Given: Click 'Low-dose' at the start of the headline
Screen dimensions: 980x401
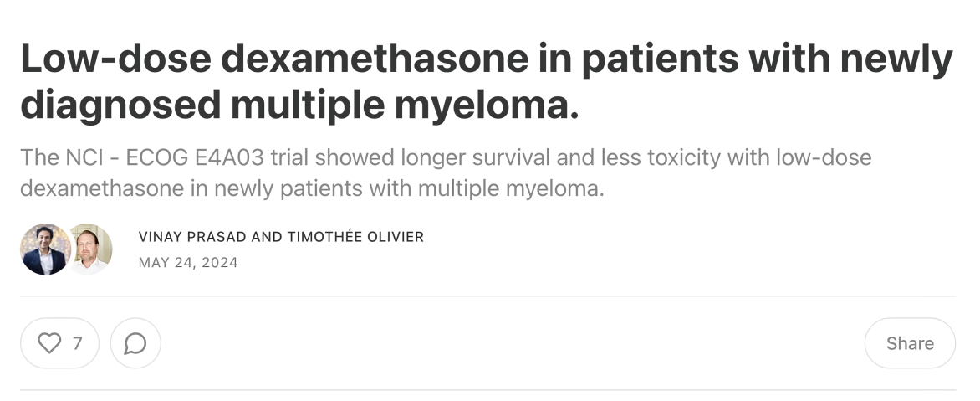Looking at the screenshot, I should (x=116, y=58).
